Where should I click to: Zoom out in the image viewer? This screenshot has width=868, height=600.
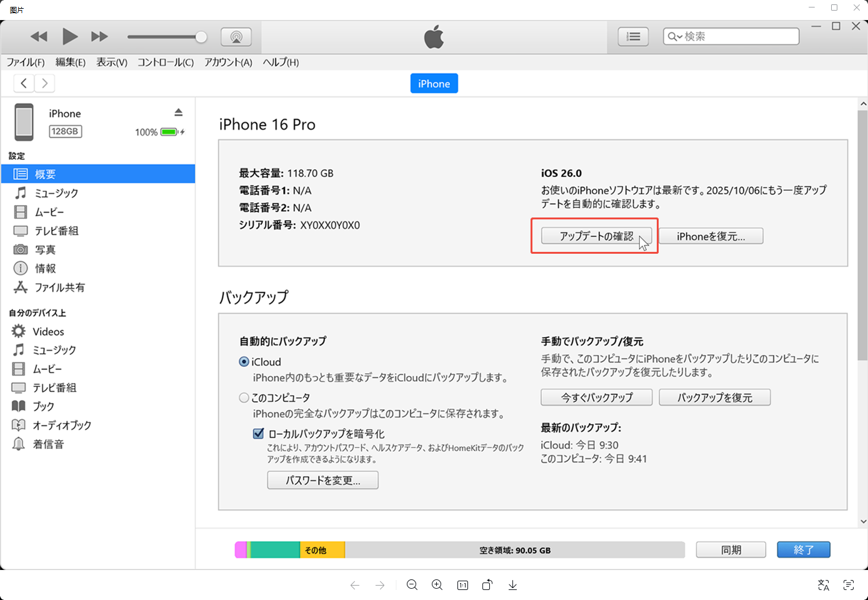412,585
